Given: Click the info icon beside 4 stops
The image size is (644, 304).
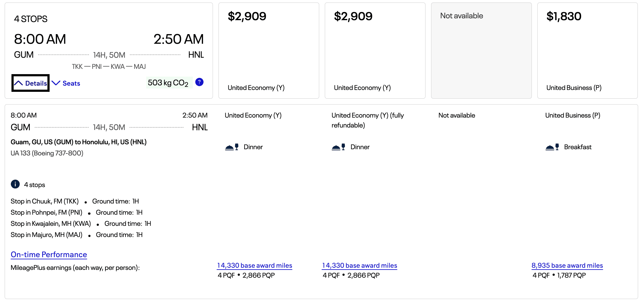Looking at the screenshot, I should click(x=15, y=184).
